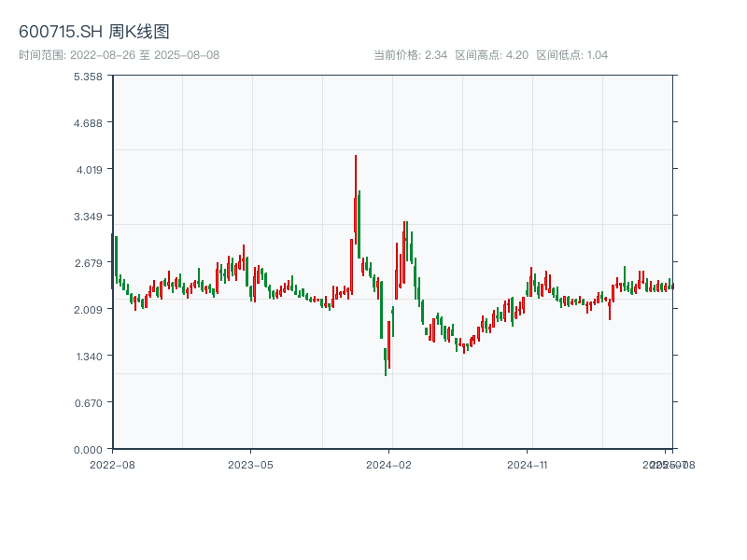Click the 2023-05 x-axis date label
The height and width of the screenshot is (560, 747).
pyautogui.click(x=251, y=464)
